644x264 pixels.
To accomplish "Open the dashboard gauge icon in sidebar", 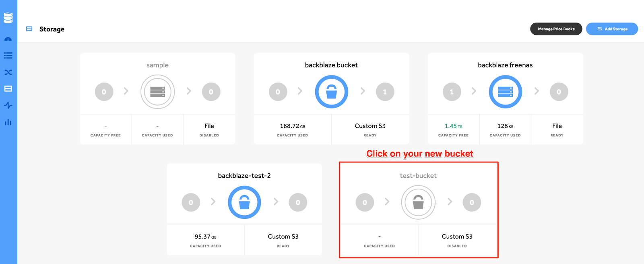I will point(8,39).
